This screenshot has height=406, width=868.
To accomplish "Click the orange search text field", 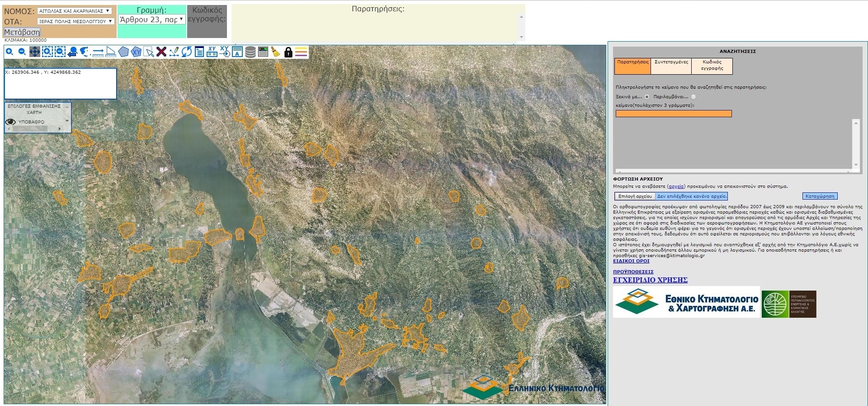I will coord(673,114).
